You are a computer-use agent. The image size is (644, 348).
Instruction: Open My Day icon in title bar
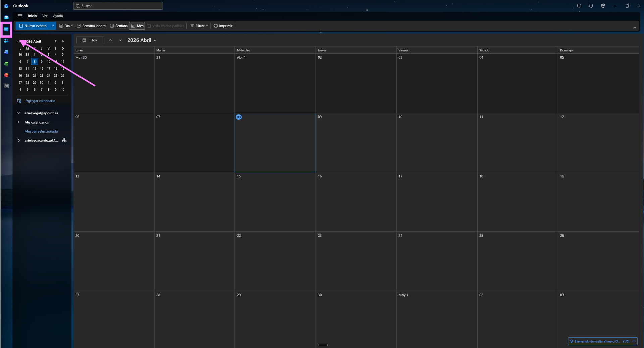point(579,6)
